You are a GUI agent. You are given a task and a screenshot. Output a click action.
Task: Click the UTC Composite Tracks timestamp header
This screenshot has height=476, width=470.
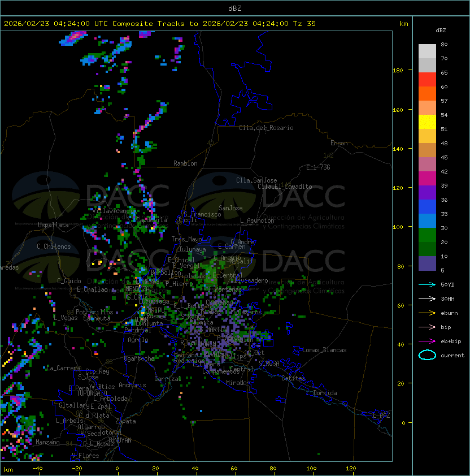coord(160,24)
